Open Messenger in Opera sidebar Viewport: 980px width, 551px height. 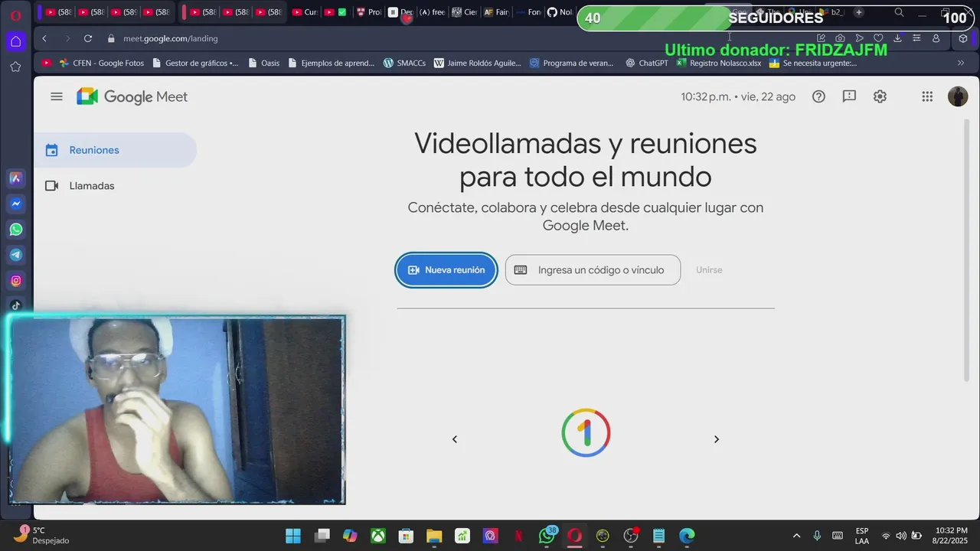[15, 204]
